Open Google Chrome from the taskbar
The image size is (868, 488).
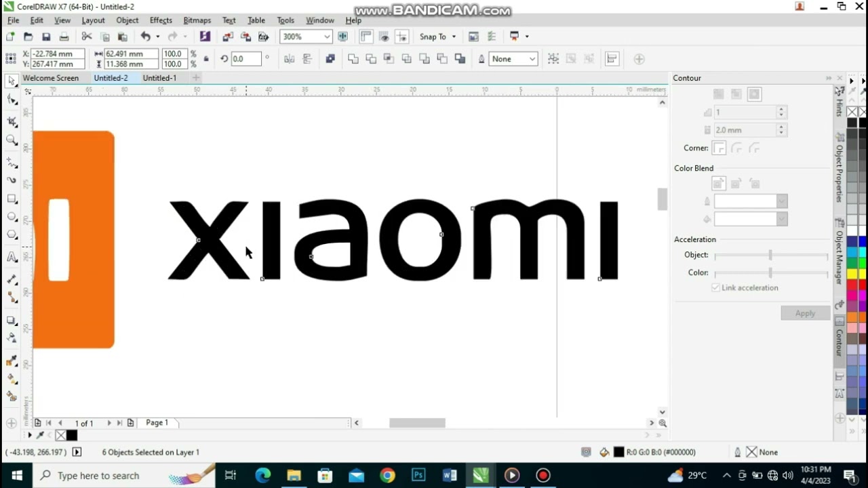click(x=387, y=476)
